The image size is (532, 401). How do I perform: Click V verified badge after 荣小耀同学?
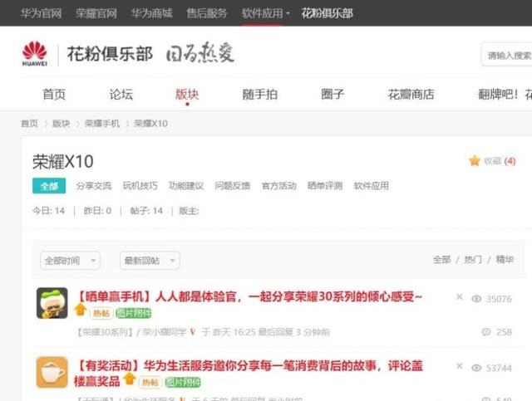(x=192, y=332)
